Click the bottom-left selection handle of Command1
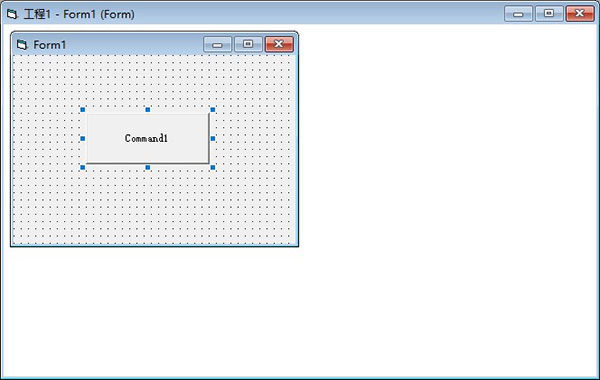Screen dimensions: 600x380 point(83,167)
